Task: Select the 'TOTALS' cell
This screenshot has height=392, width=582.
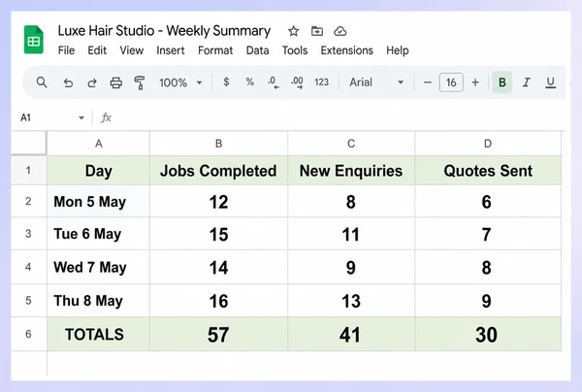Action: [x=98, y=334]
